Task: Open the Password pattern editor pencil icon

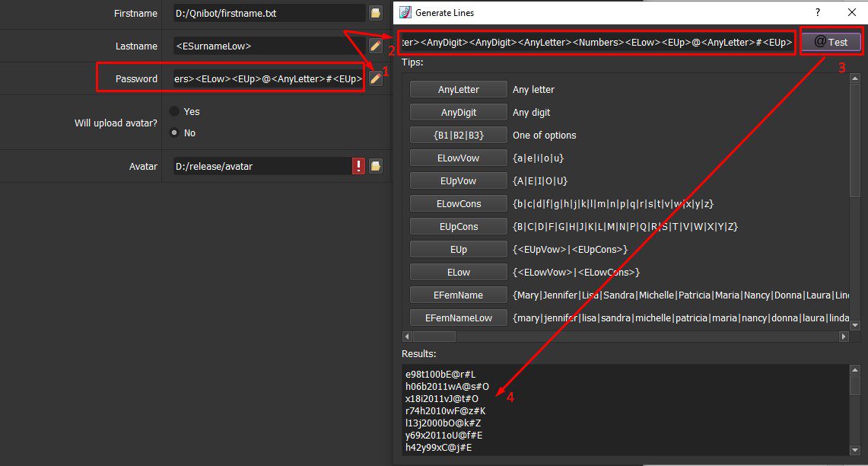Action: point(375,78)
